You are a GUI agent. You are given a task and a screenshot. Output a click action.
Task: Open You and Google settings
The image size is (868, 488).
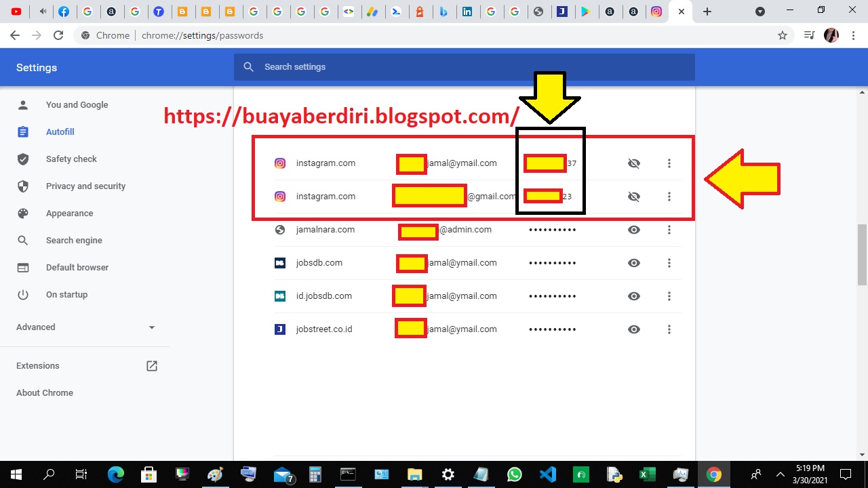coord(77,105)
